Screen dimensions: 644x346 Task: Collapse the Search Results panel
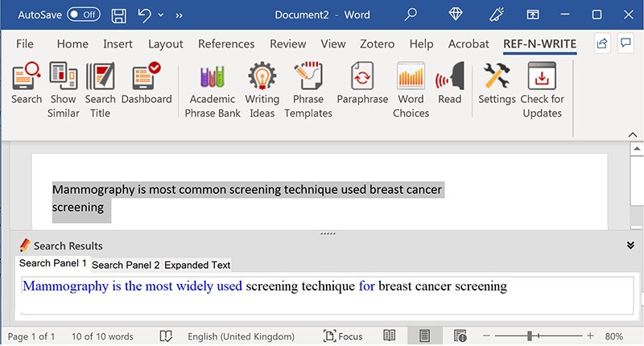(x=630, y=245)
